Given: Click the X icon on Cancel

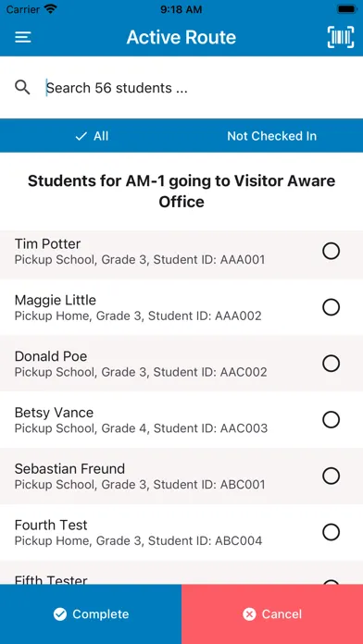Looking at the screenshot, I should point(249,614).
